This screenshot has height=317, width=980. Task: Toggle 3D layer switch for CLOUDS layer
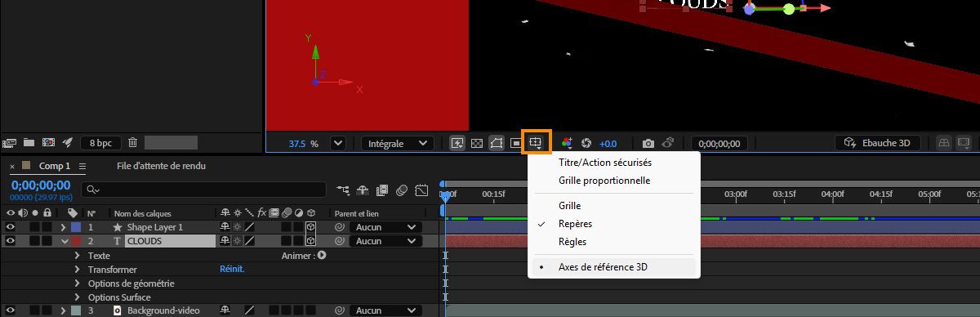(311, 241)
